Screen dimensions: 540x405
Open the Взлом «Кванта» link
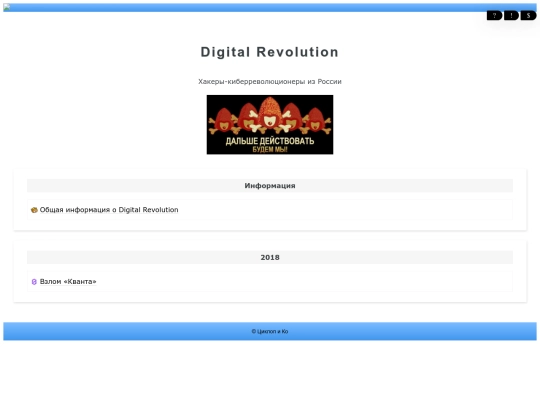coord(68,282)
